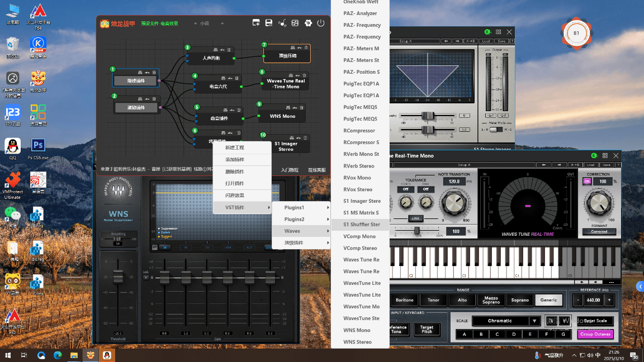Expand the 顶级插件 submenu
The width and height of the screenshot is (644, 362).
(x=301, y=242)
